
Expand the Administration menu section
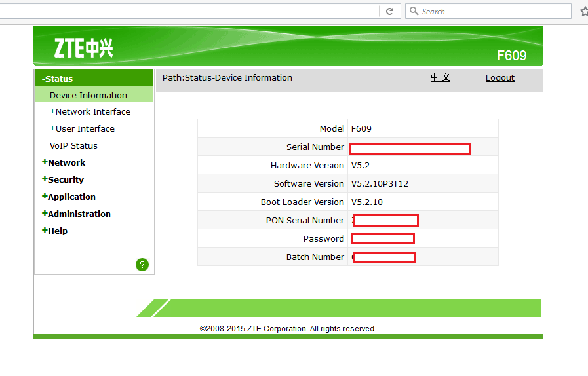(76, 214)
